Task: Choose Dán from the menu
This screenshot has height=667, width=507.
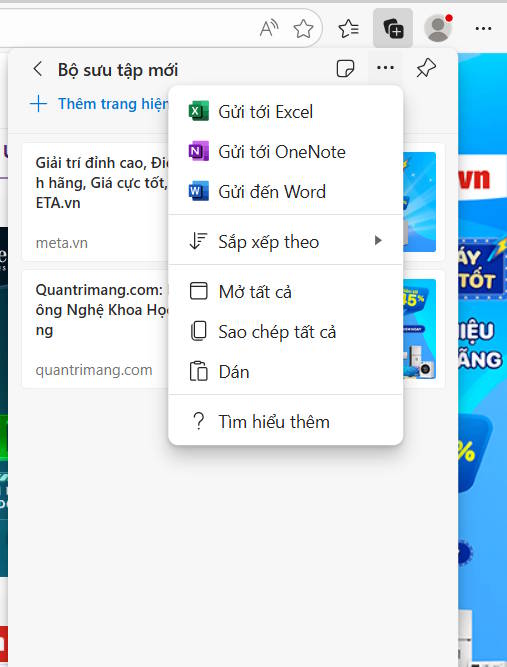Action: (x=286, y=372)
